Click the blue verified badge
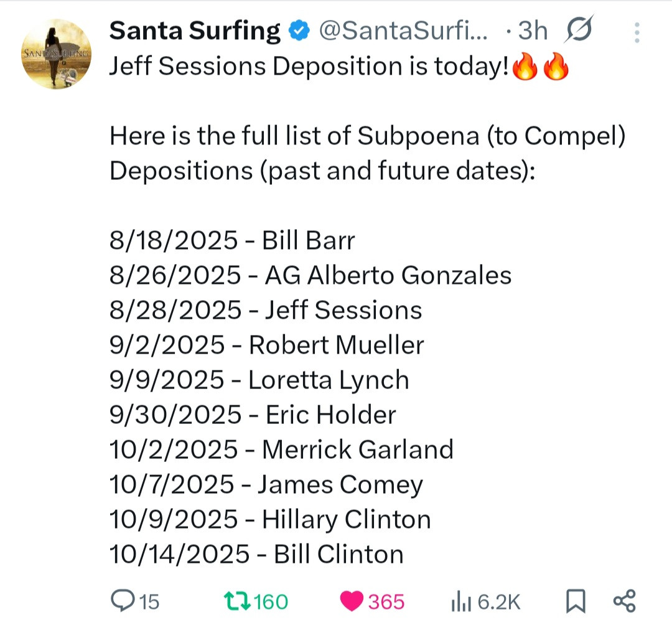The image size is (672, 635). pos(301,30)
